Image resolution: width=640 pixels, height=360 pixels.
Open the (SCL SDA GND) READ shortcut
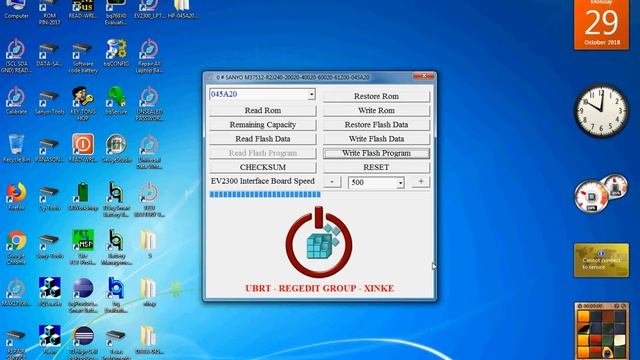[16, 56]
